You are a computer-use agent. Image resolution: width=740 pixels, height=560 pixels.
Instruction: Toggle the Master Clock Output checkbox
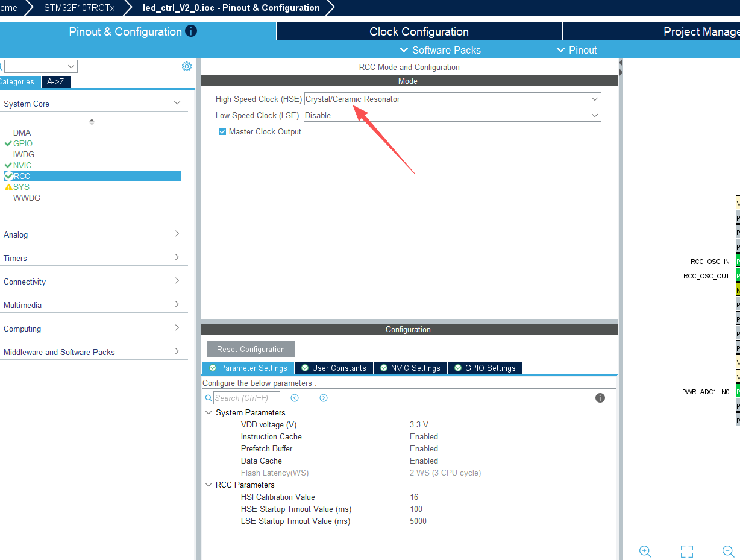[x=222, y=131]
